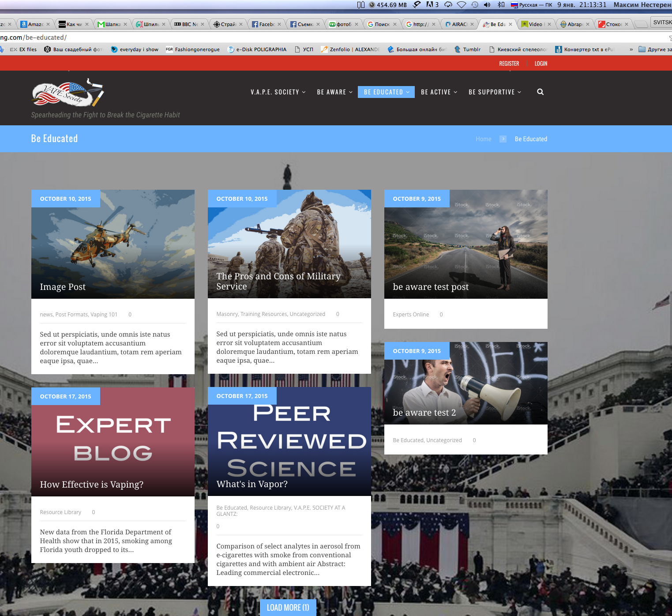Open Tumblr bookmark
This screenshot has width=672, height=616.
(x=467, y=49)
